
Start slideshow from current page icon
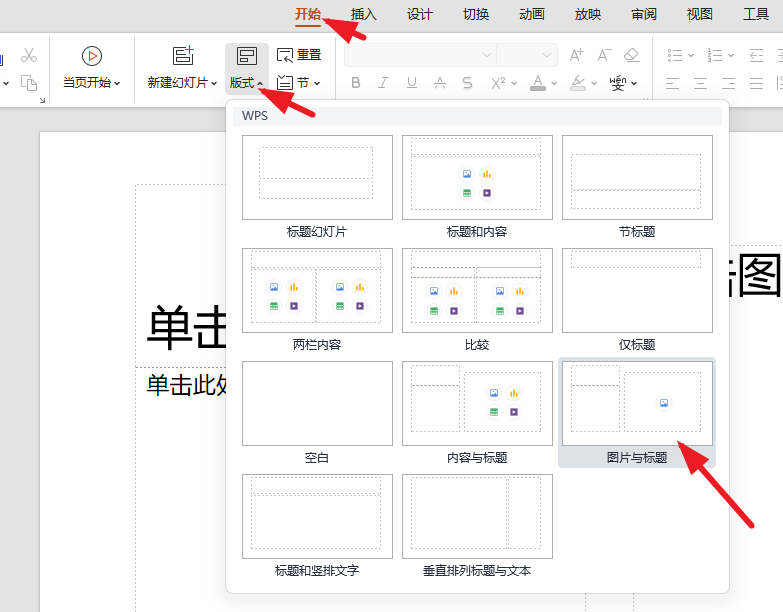tap(92, 56)
